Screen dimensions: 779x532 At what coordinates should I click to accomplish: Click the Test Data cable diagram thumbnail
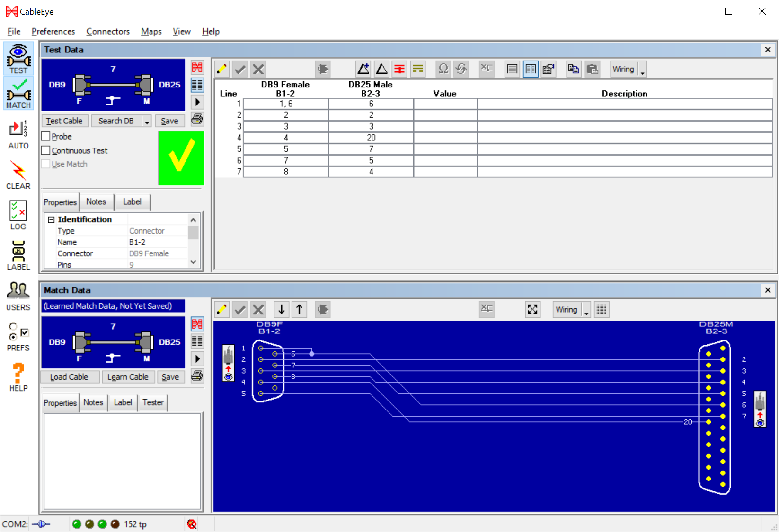(113, 85)
